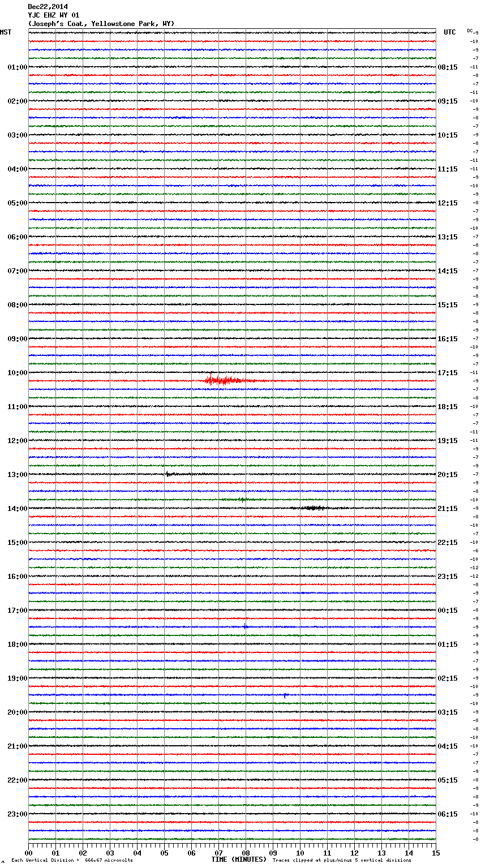Click the 12:15 UTC time label
Screen dimensions: 481x868
point(448,203)
